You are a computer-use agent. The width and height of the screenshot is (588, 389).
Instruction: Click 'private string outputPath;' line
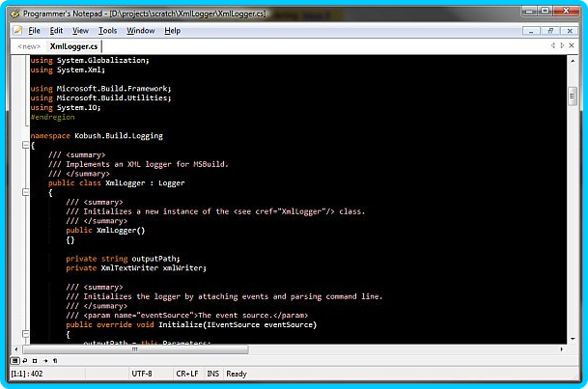click(x=123, y=259)
